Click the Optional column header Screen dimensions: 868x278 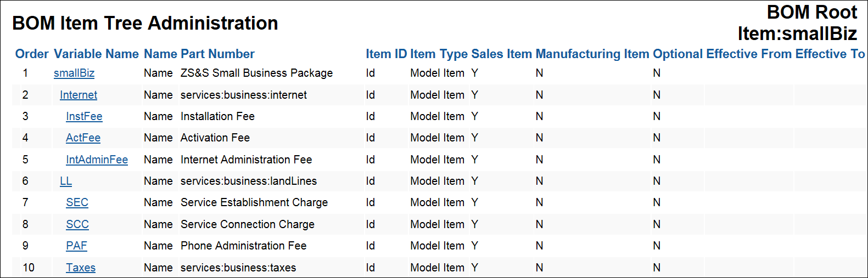point(677,54)
